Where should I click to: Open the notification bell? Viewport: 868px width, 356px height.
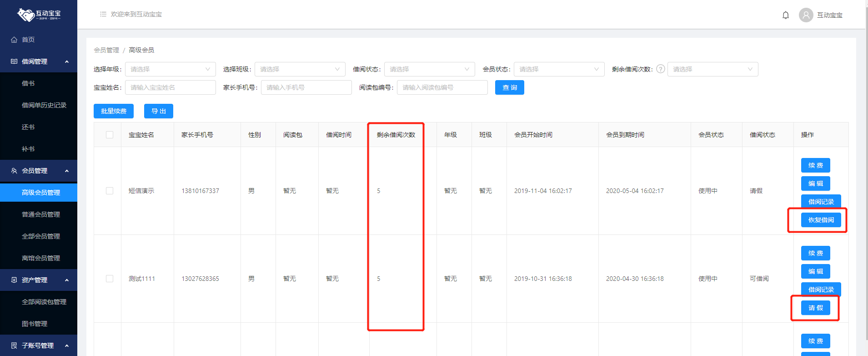click(786, 15)
